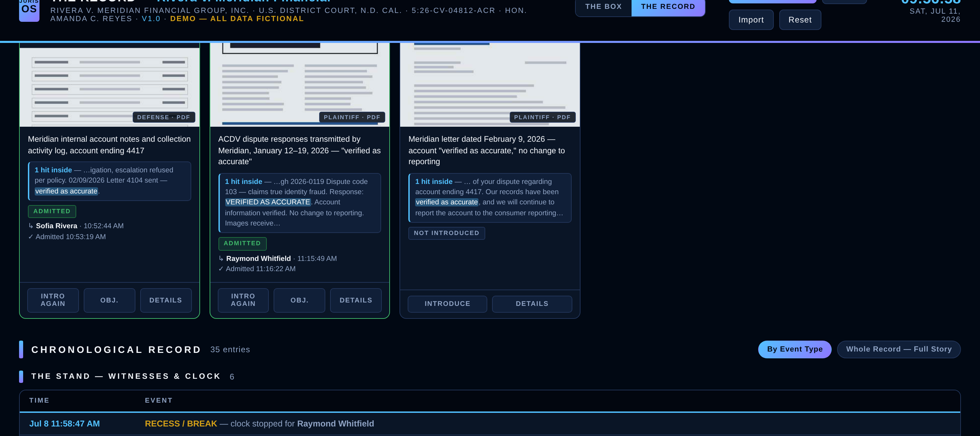Click the hit snippet about account ending 4417 dispute
This screenshot has width=980, height=436.
[490, 198]
